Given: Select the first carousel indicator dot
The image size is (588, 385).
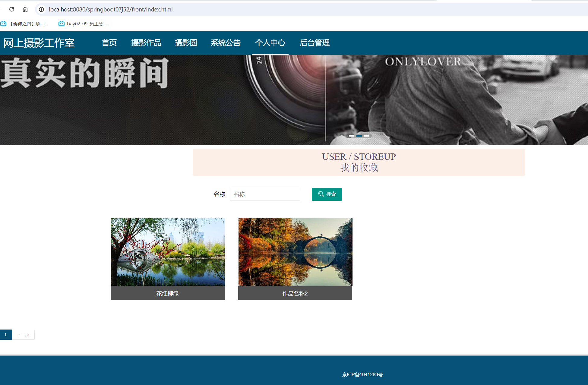Looking at the screenshot, I should (352, 136).
